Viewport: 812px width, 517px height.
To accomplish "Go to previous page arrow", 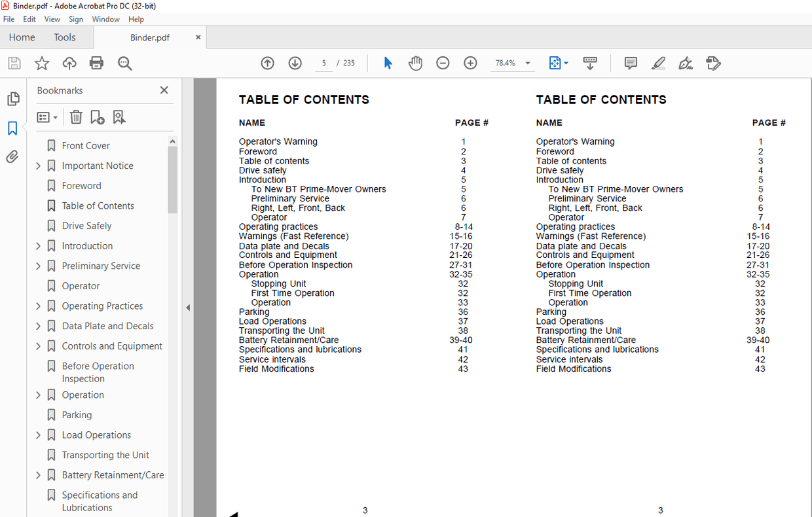I will 267,63.
